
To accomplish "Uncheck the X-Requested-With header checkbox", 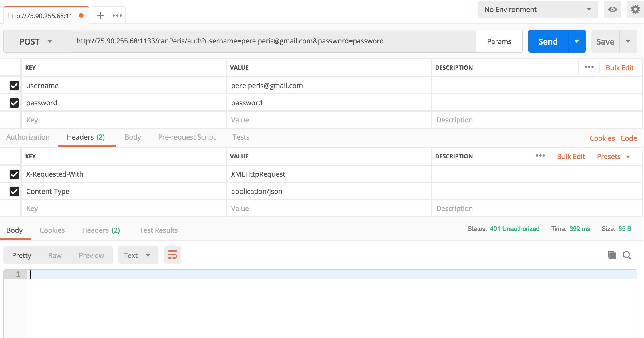I will coord(14,174).
